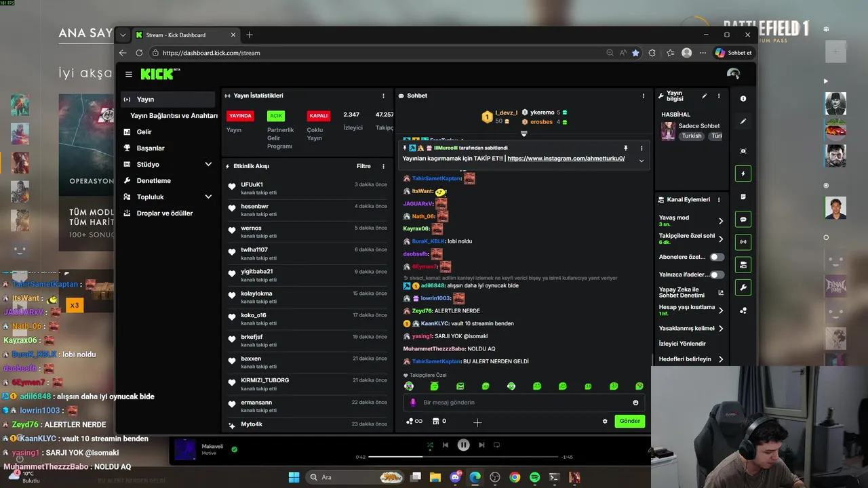Image resolution: width=868 pixels, height=488 pixels.
Task: Expand the pinned message chevron
Action: pyautogui.click(x=642, y=161)
